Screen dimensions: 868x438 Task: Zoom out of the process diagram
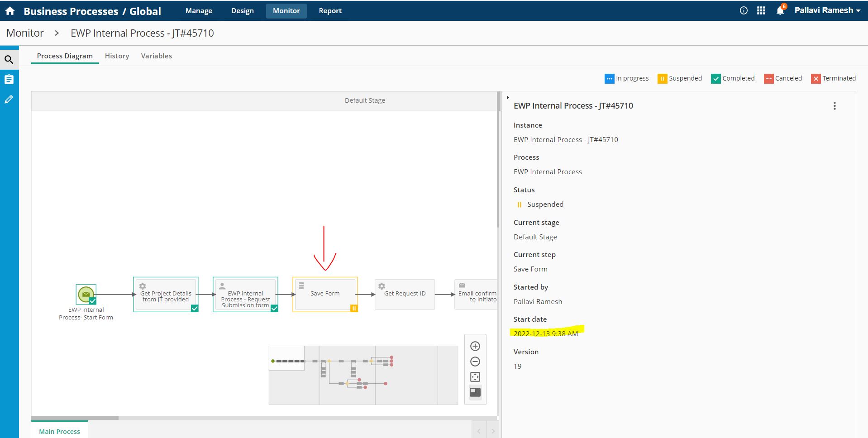click(x=475, y=362)
